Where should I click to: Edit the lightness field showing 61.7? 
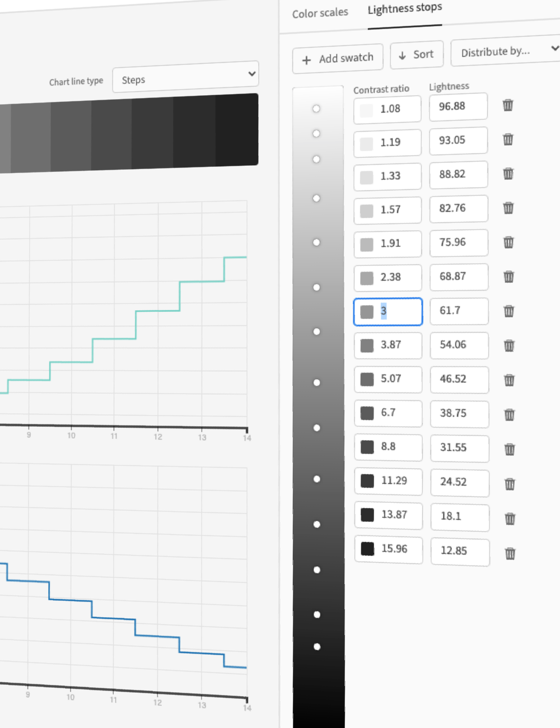[x=459, y=311]
